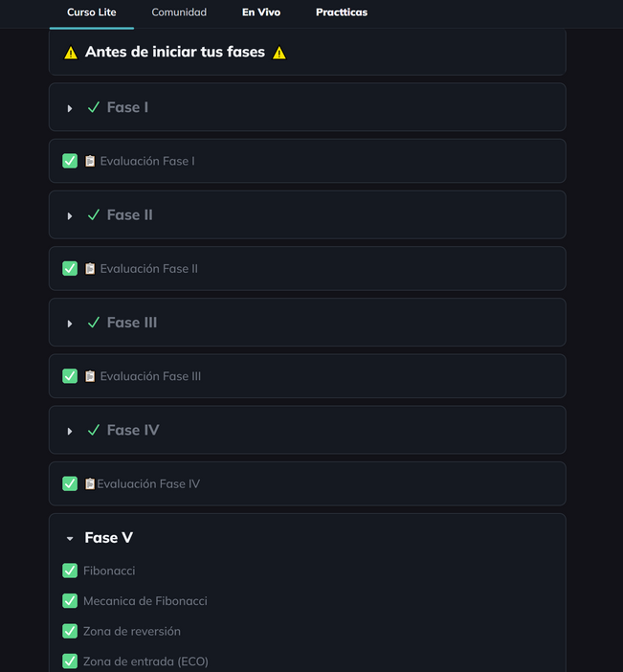Open the En Vivo tab
This screenshot has height=672, width=623.
point(261,12)
